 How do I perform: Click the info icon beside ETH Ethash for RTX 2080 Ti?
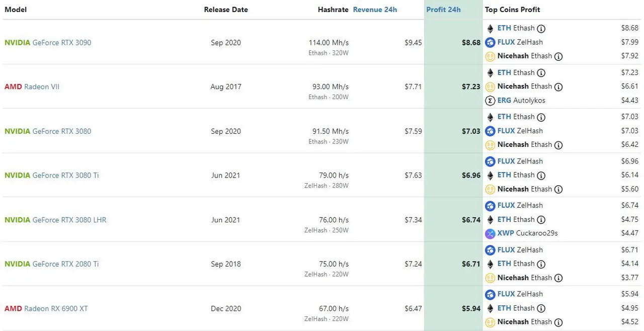click(x=541, y=264)
